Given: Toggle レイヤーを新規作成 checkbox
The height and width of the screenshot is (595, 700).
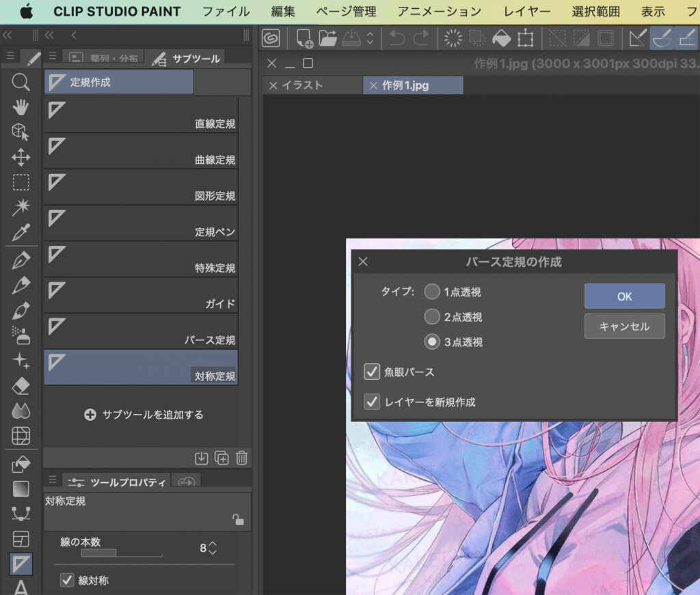Looking at the screenshot, I should pyautogui.click(x=372, y=402).
